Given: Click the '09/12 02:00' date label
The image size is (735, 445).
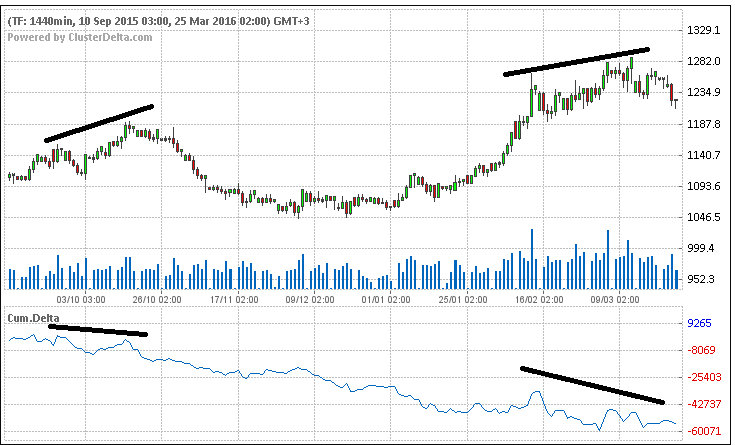Looking at the screenshot, I should (x=310, y=300).
